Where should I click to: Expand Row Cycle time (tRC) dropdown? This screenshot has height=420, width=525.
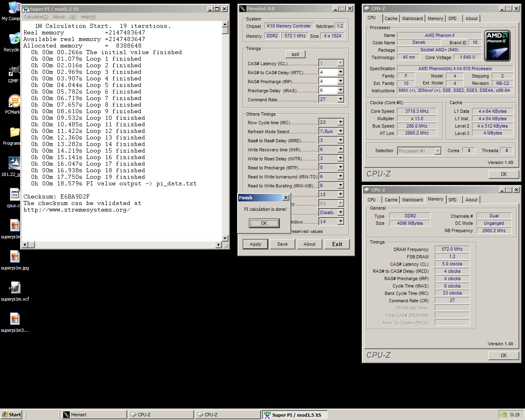click(340, 122)
